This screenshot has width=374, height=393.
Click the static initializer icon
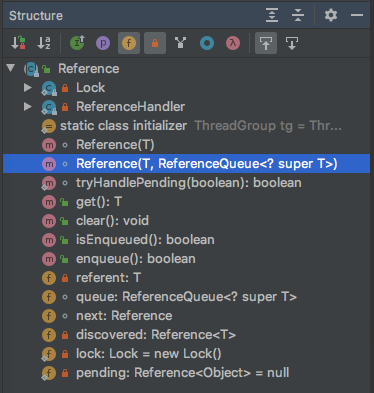click(49, 126)
